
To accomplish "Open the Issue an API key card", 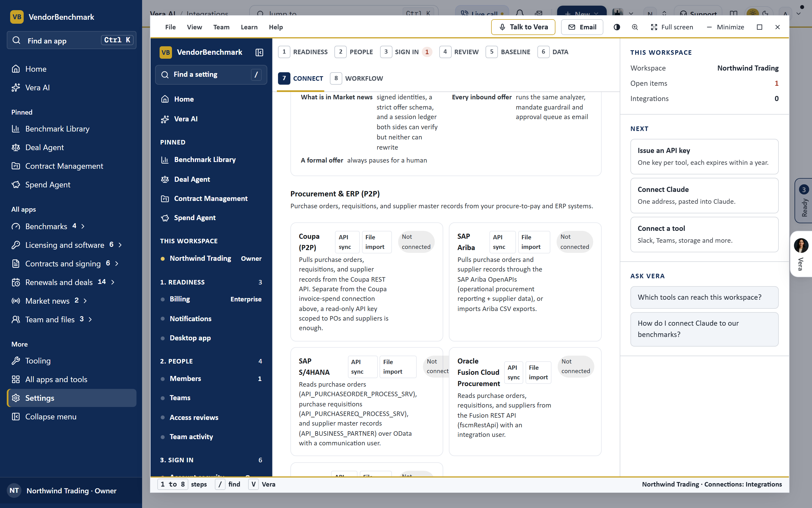I will (704, 157).
